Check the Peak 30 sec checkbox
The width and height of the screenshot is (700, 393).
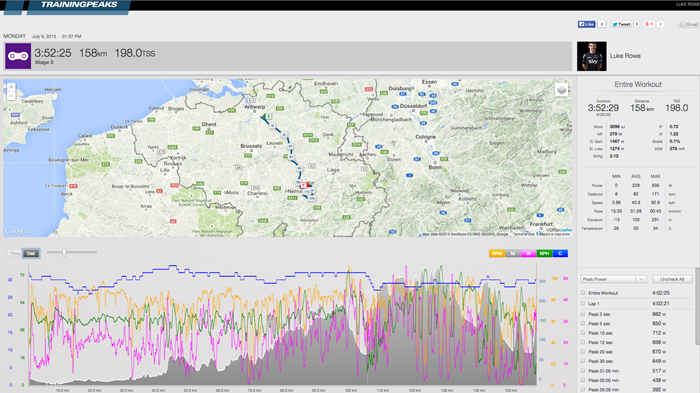[583, 361]
